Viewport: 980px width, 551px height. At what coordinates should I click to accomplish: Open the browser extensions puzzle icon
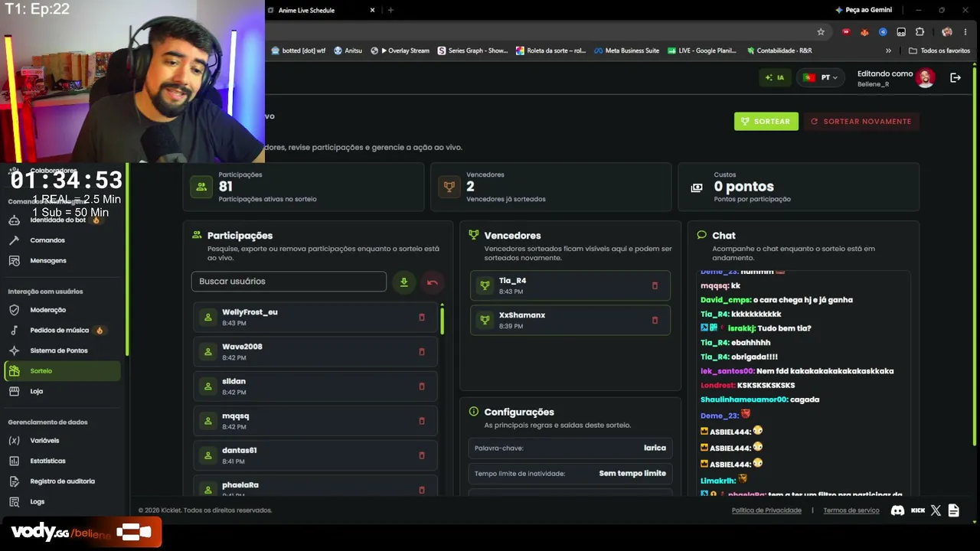920,32
